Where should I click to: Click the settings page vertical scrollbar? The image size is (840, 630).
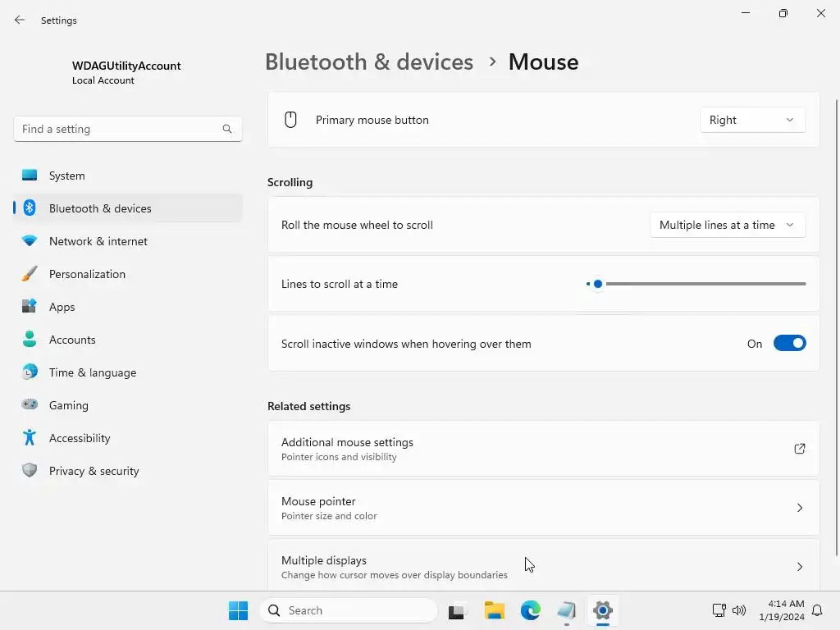836,328
